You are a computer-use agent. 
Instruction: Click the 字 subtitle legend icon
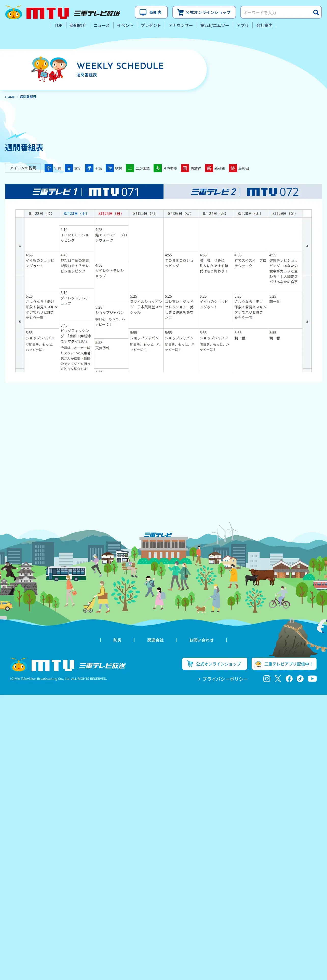(48, 168)
